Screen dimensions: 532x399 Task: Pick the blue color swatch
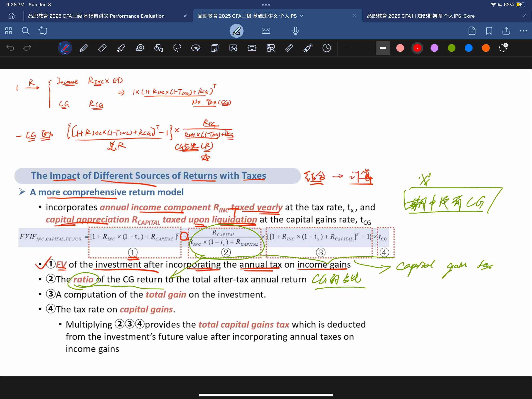click(x=469, y=48)
